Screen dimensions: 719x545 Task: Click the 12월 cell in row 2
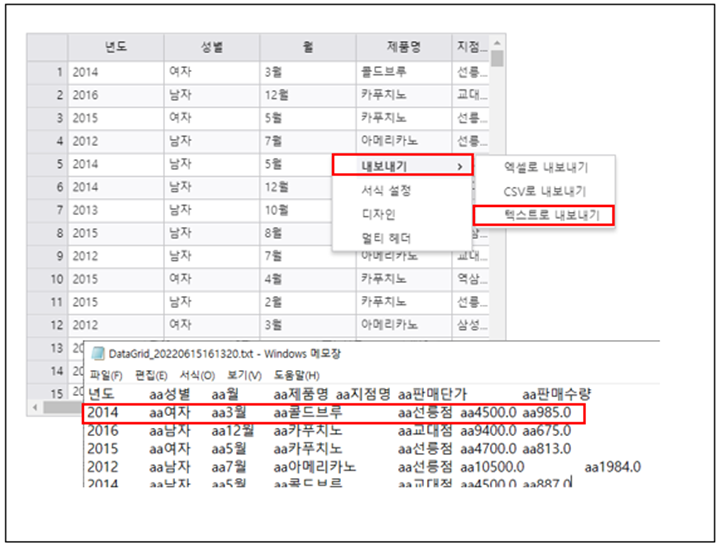[x=308, y=95]
